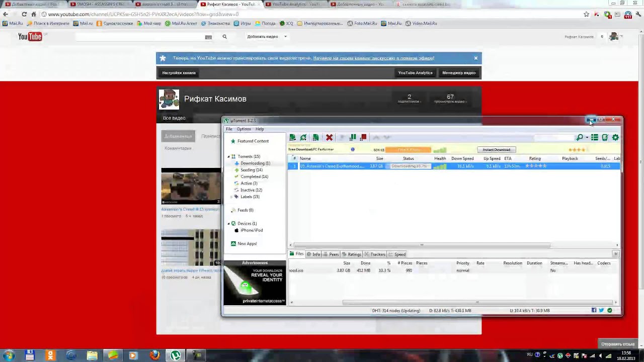Open Feeds (0) in sidebar

coord(245,210)
